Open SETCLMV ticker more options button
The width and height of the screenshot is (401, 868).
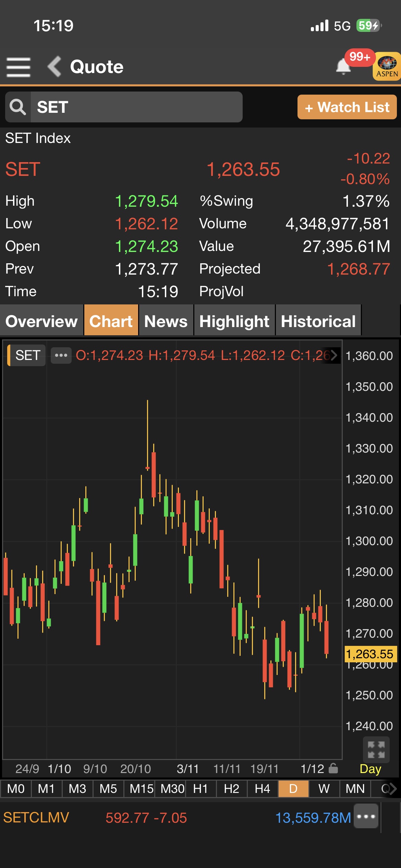pyautogui.click(x=366, y=817)
